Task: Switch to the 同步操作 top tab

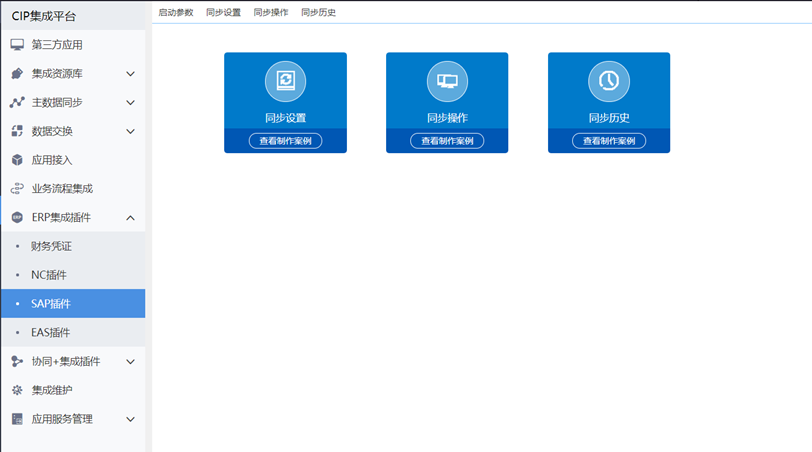Action: [271, 12]
